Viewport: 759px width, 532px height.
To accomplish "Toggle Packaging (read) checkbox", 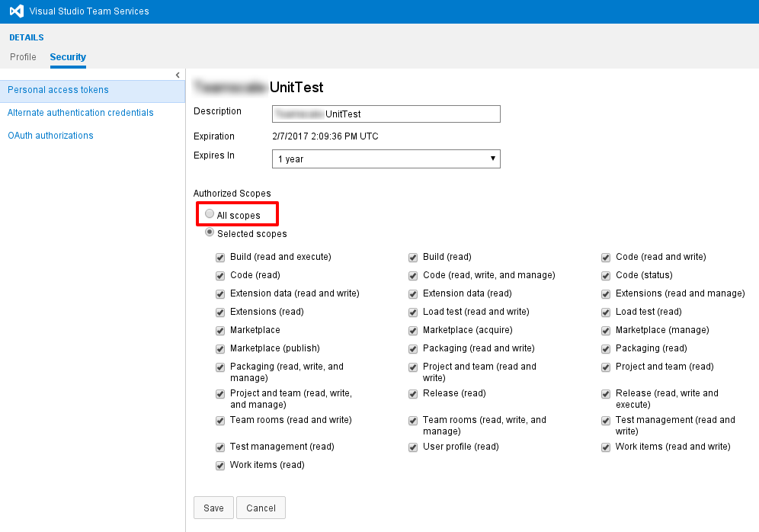I will pos(606,350).
